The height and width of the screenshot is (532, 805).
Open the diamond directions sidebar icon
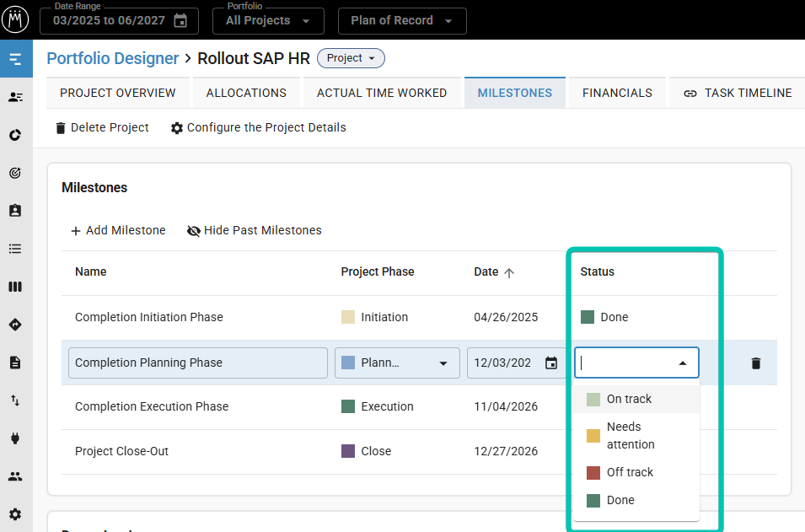pos(15,325)
